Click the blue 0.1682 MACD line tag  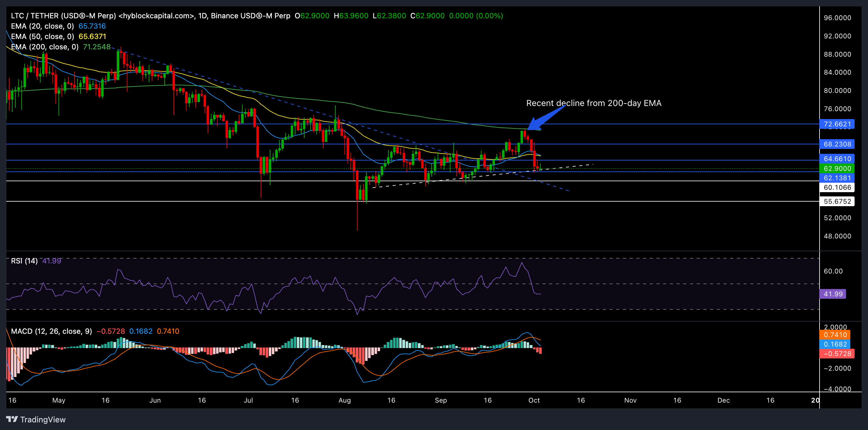pos(835,344)
